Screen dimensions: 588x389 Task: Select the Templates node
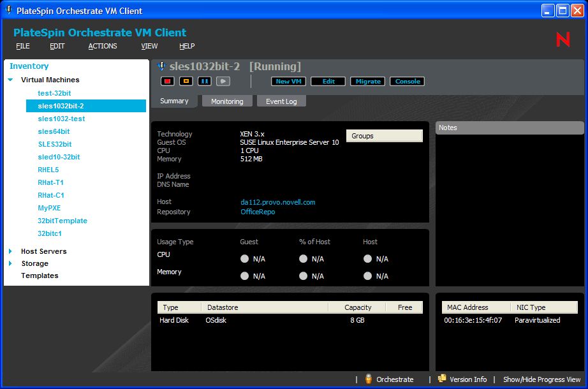click(x=40, y=275)
